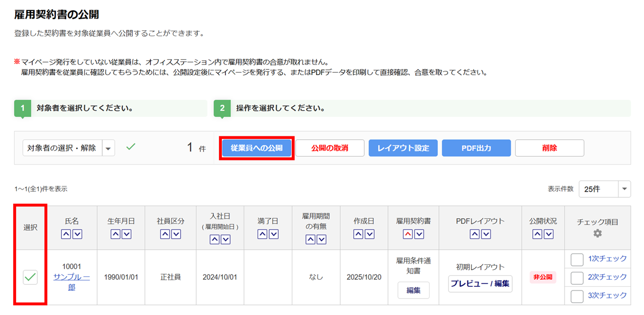The width and height of the screenshot is (644, 315).
Task: Sort 氏名 column ascending with up arrow
Action: 66,234
